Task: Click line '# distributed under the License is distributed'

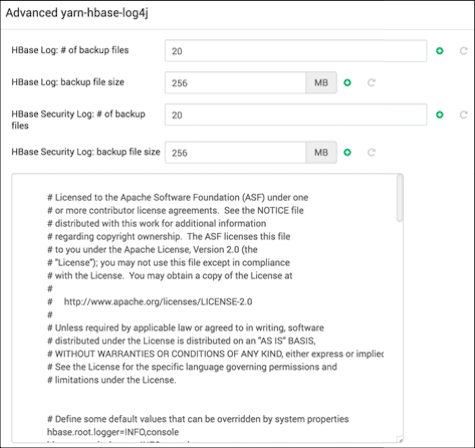Action: click(x=181, y=341)
